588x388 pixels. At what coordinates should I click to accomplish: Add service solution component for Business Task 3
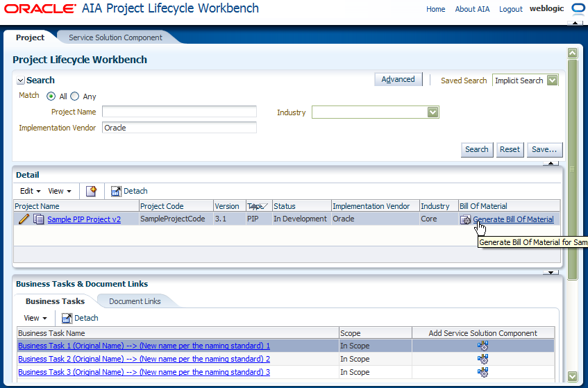[483, 372]
